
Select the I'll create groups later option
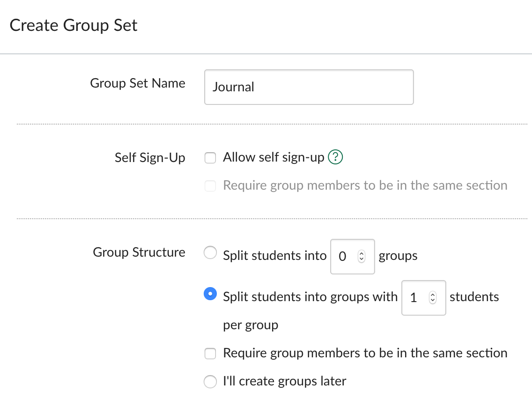pos(210,381)
